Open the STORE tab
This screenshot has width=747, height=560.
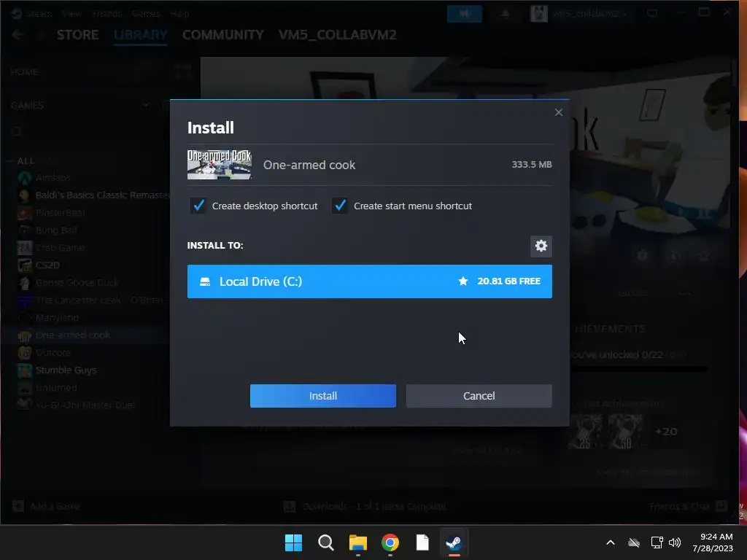point(77,35)
